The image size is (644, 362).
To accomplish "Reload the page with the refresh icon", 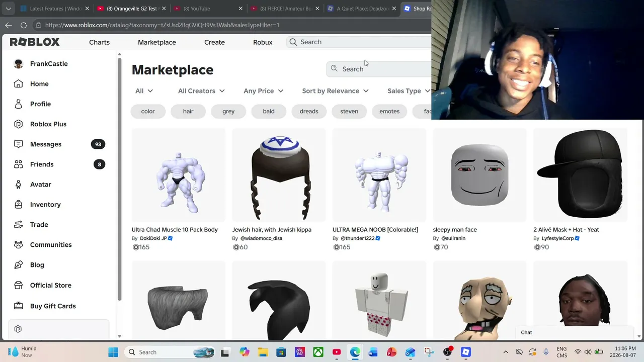I will pos(24,25).
